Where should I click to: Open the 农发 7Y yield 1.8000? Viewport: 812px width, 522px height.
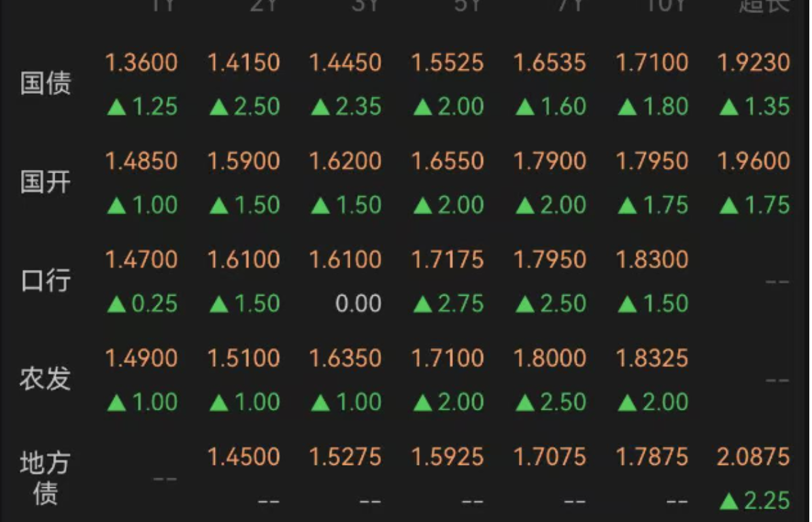(549, 358)
